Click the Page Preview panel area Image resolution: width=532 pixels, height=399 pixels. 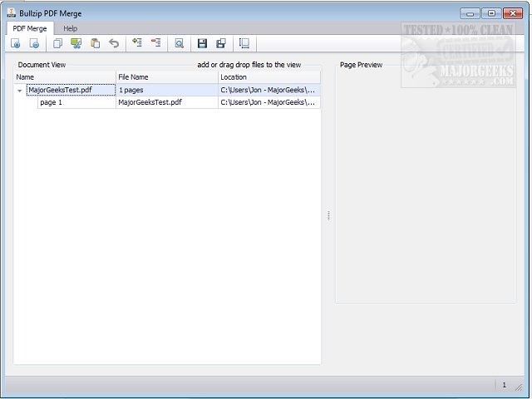coord(426,185)
